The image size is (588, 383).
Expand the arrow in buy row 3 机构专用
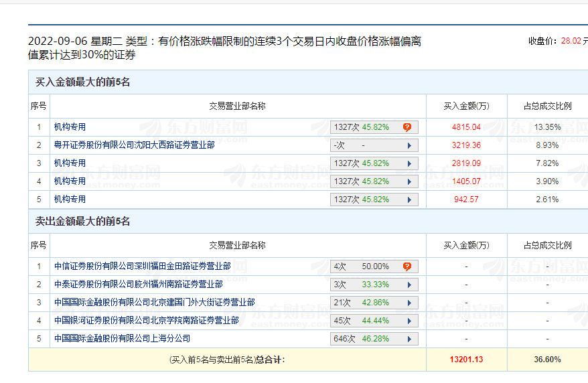click(409, 163)
